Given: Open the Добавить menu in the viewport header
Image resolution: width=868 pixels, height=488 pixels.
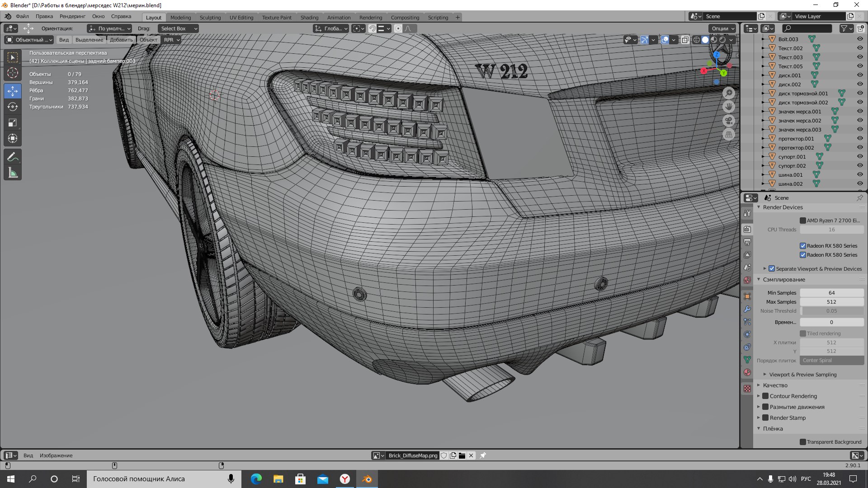Looking at the screenshot, I should pyautogui.click(x=121, y=40).
